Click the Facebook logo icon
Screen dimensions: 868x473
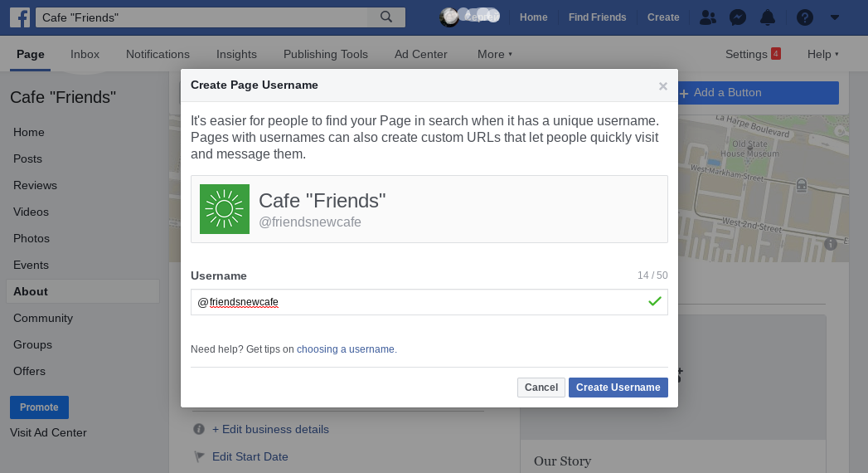click(x=20, y=17)
